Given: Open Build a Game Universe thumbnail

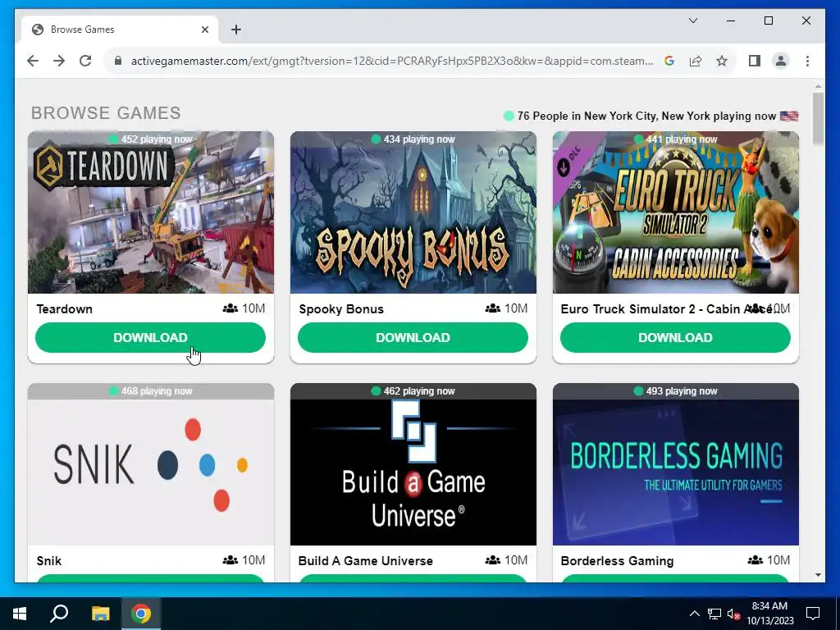Looking at the screenshot, I should click(x=413, y=464).
